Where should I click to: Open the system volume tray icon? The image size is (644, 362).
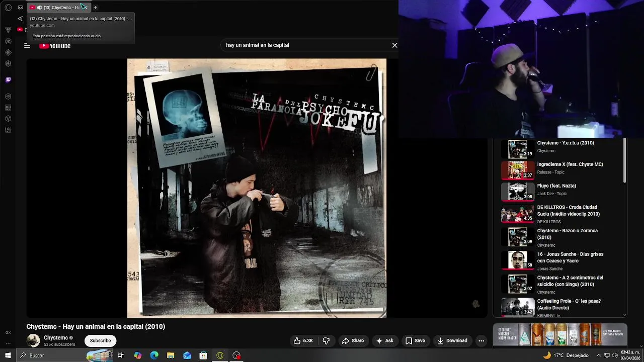(x=615, y=355)
